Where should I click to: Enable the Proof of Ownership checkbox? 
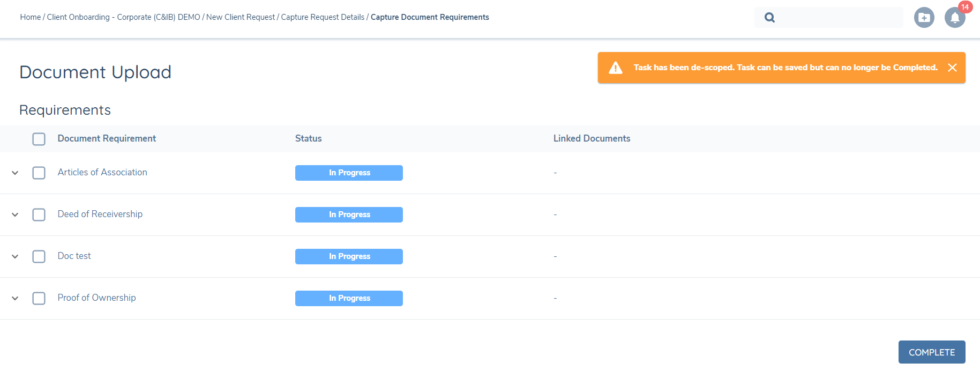[39, 298]
